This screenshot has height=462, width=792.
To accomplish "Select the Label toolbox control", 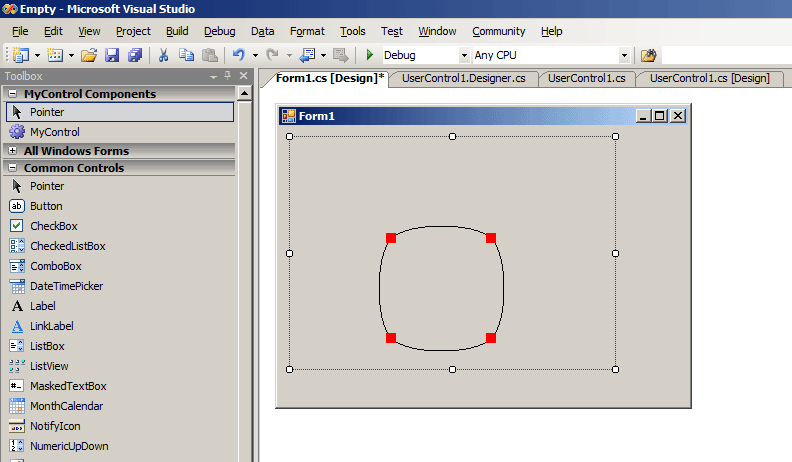I will point(120,306).
